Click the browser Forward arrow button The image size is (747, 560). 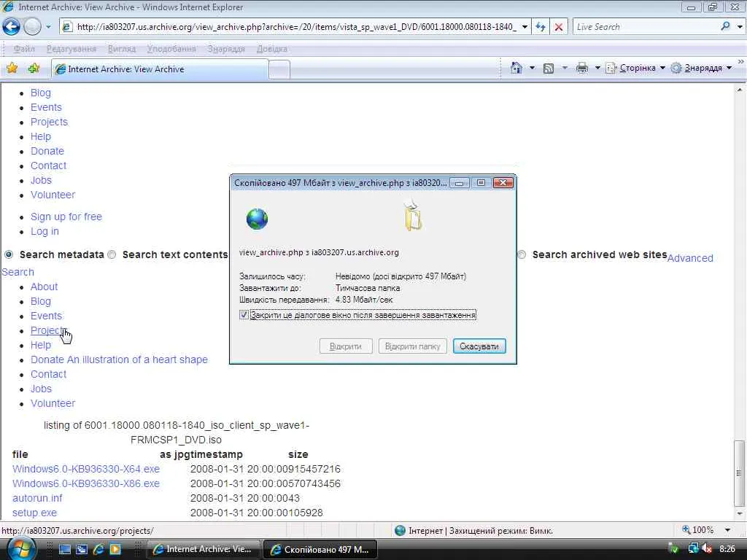coord(32,27)
